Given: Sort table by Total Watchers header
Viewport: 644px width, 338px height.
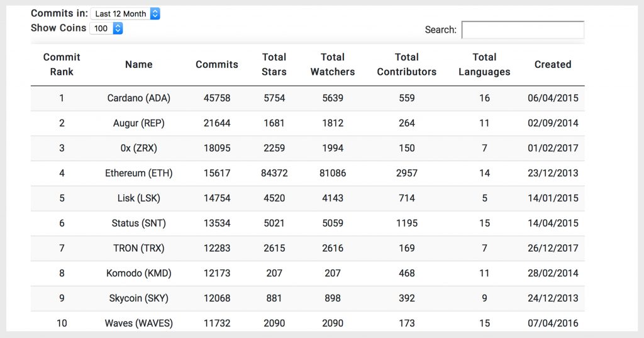Looking at the screenshot, I should [x=333, y=64].
